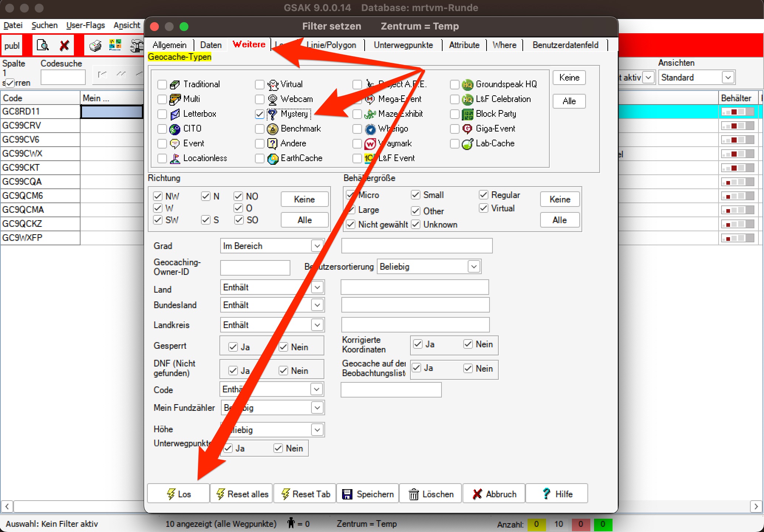Enable the Traditional cache type checkbox

(162, 85)
